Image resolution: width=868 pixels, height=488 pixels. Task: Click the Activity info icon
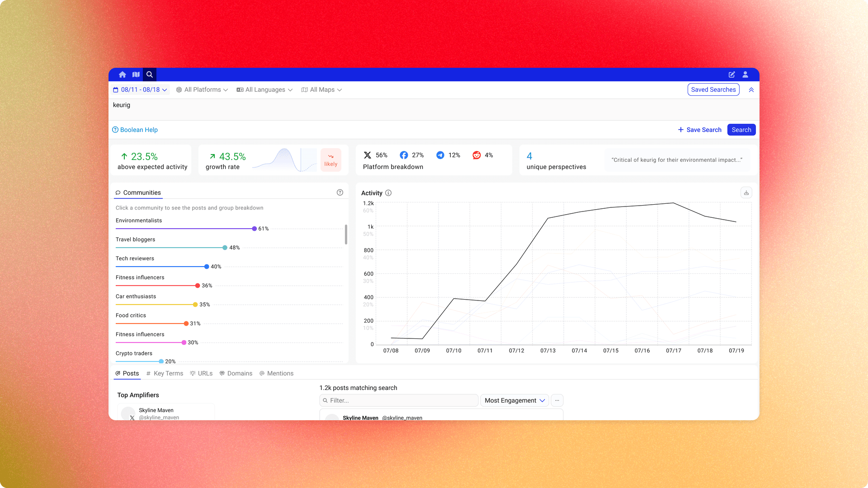pos(388,193)
